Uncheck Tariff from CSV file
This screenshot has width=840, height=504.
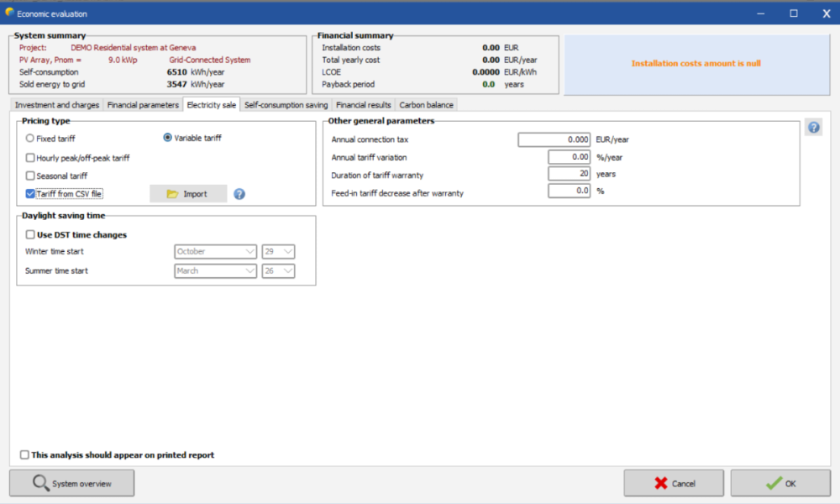coord(30,194)
